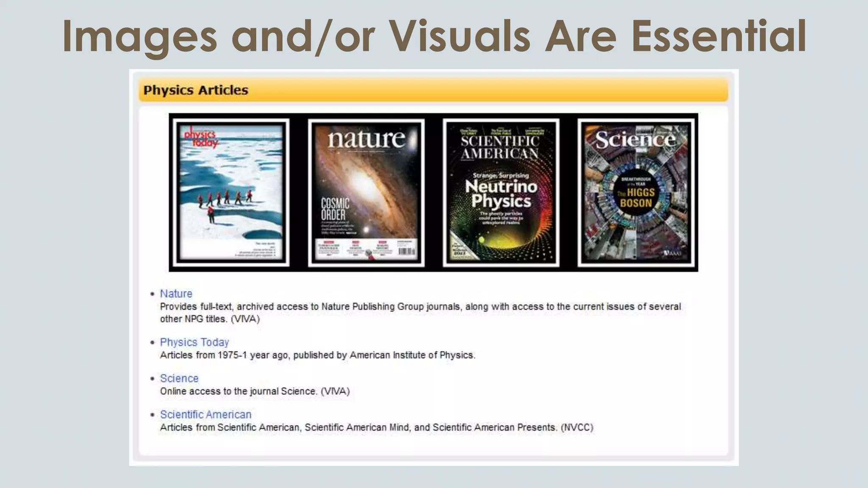Open the Scientific American link
The height and width of the screenshot is (488, 868).
[206, 414]
